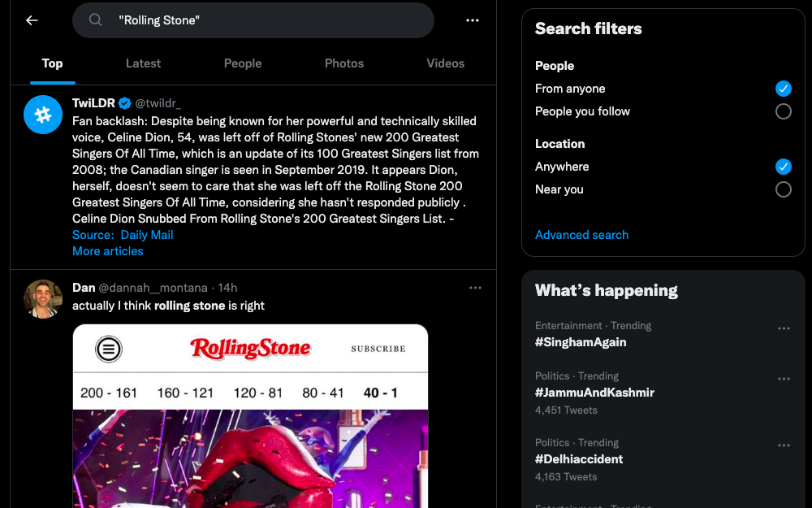Screen dimensions: 812x508
Task: Switch to Videos tab
Action: (445, 63)
